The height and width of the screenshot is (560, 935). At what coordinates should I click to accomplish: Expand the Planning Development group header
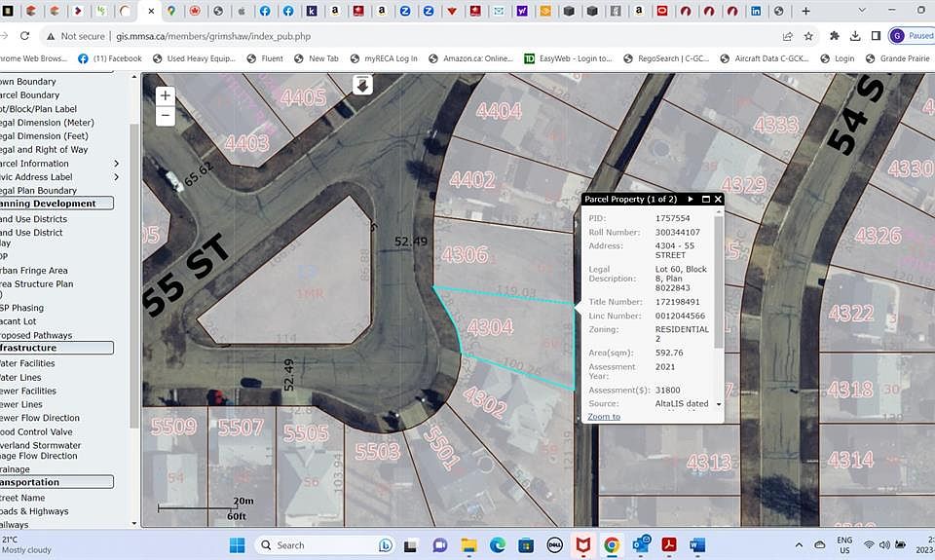coord(56,204)
